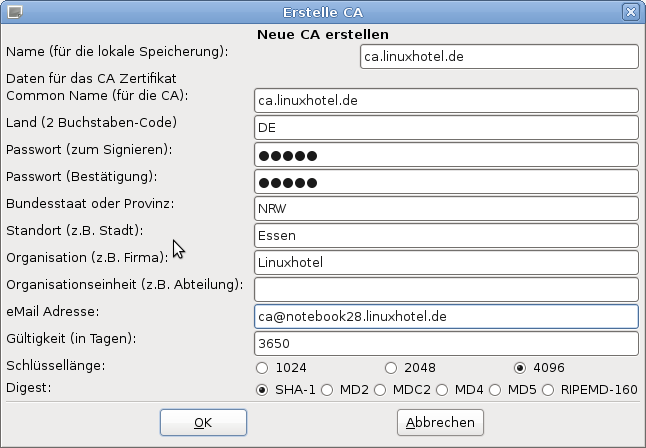Click into the Common Name input field
This screenshot has height=448, width=646.
tap(446, 101)
